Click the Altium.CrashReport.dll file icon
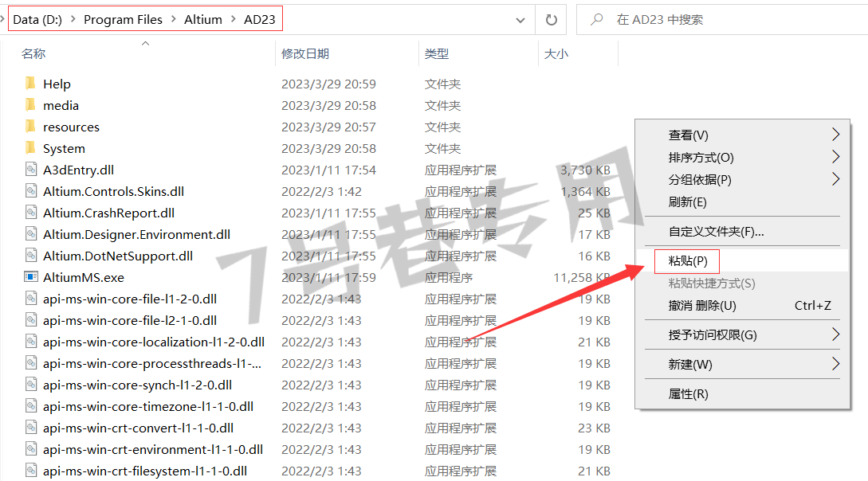This screenshot has width=868, height=481. point(31,213)
